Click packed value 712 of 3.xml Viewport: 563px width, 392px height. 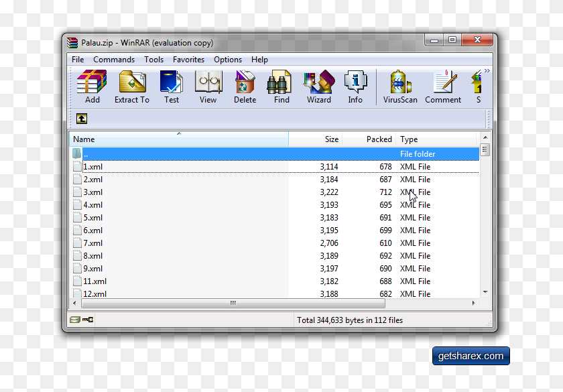pos(385,192)
